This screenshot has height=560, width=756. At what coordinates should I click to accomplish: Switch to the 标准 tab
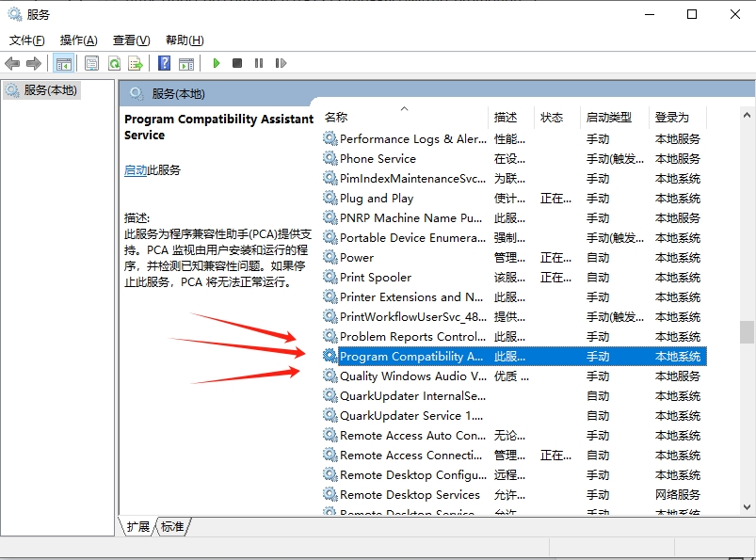pos(172,527)
